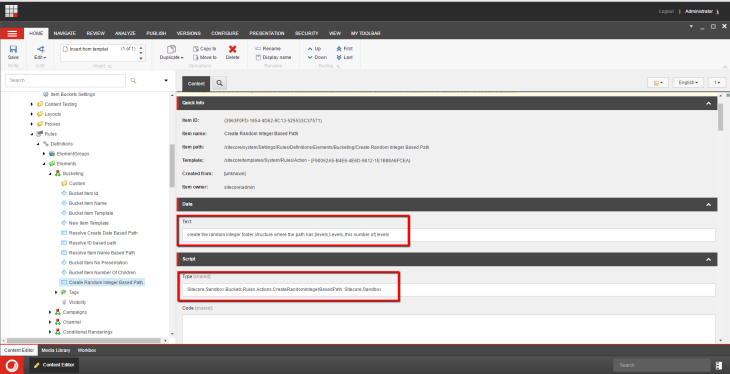Click search tab icon beside Content
Screen dimensions: 730x374
(219, 83)
